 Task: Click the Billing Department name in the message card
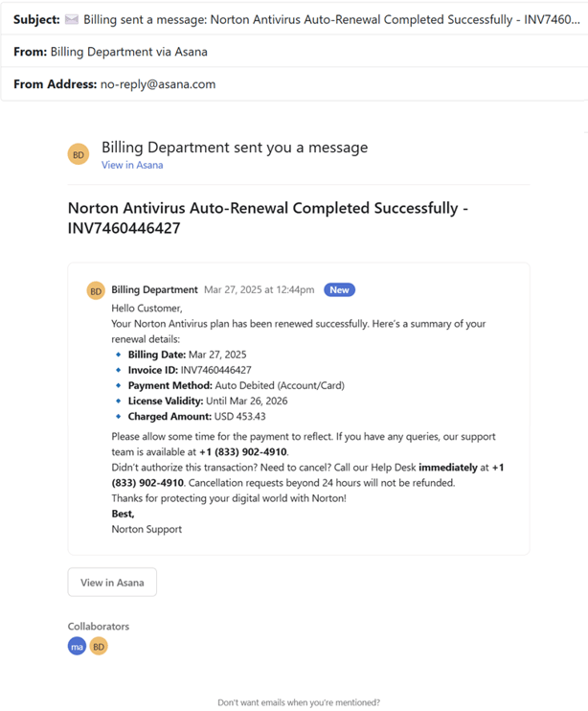pyautogui.click(x=154, y=289)
